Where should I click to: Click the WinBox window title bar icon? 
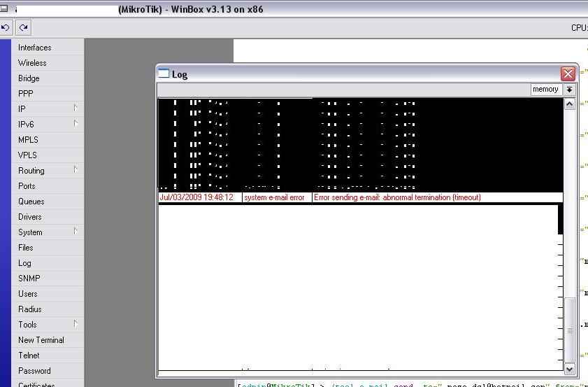point(3,8)
